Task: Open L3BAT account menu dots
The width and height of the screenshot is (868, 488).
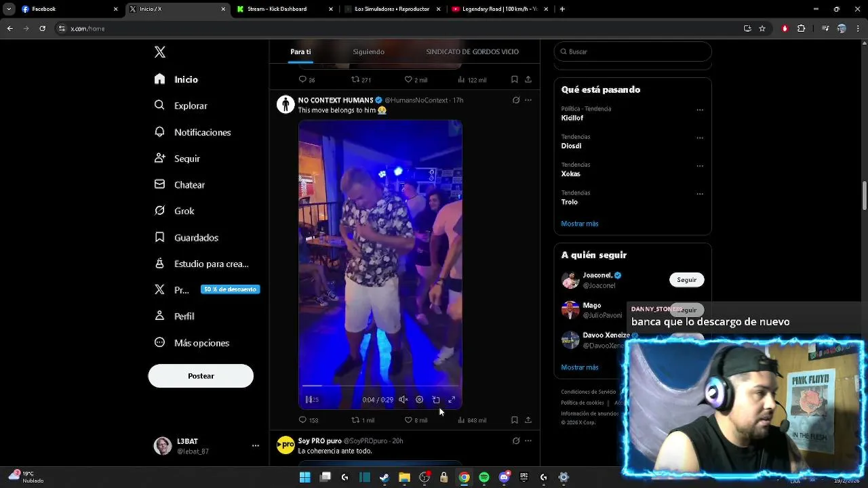Action: click(x=256, y=446)
